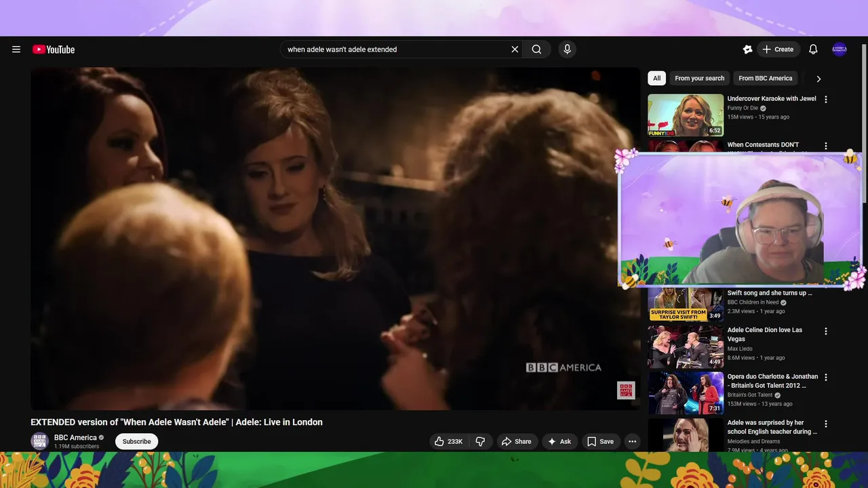Screen dimensions: 868x488
Task: Open options for Adele school teacher video
Action: (x=826, y=424)
